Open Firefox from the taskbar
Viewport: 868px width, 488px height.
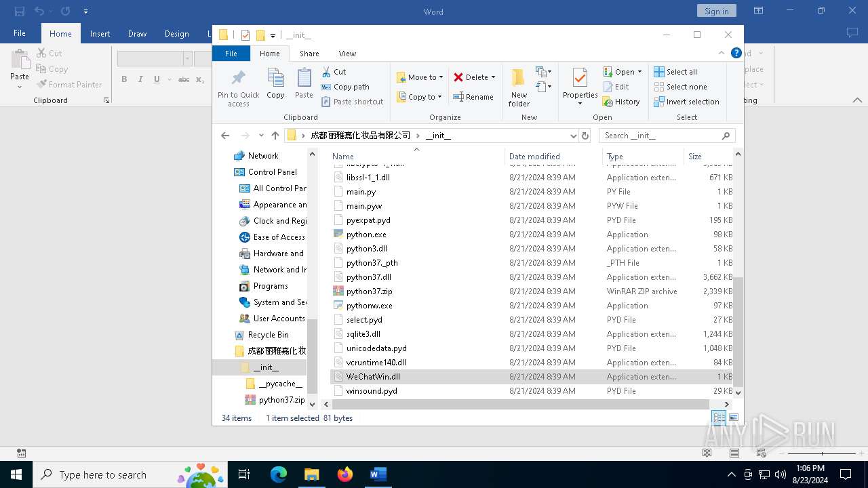coord(345,474)
